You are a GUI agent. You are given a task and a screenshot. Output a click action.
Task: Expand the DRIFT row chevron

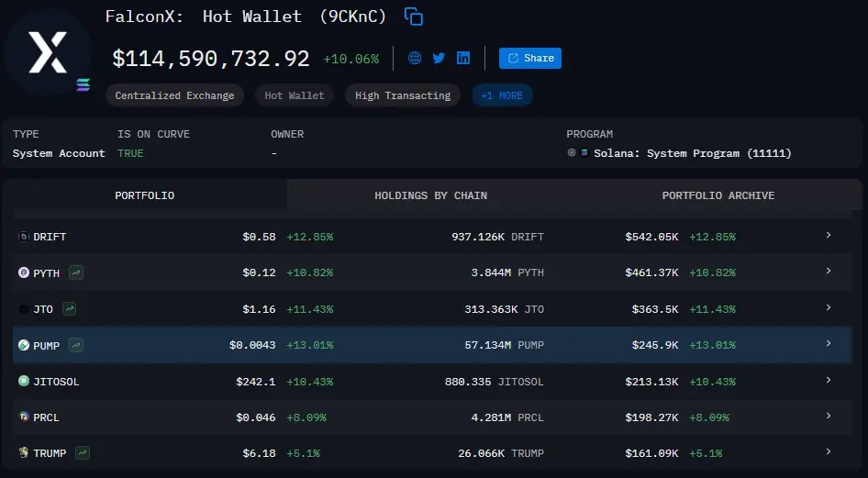click(x=829, y=235)
